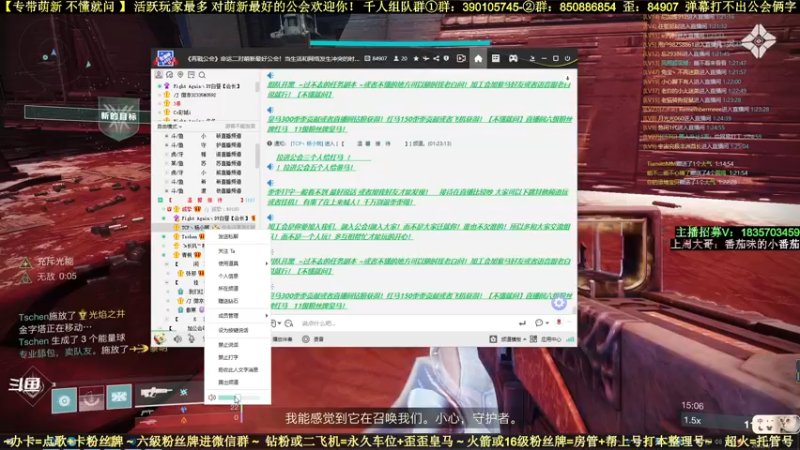Viewport: 800px width, 450px height.
Task: Click the app center button label
Action: (x=551, y=339)
